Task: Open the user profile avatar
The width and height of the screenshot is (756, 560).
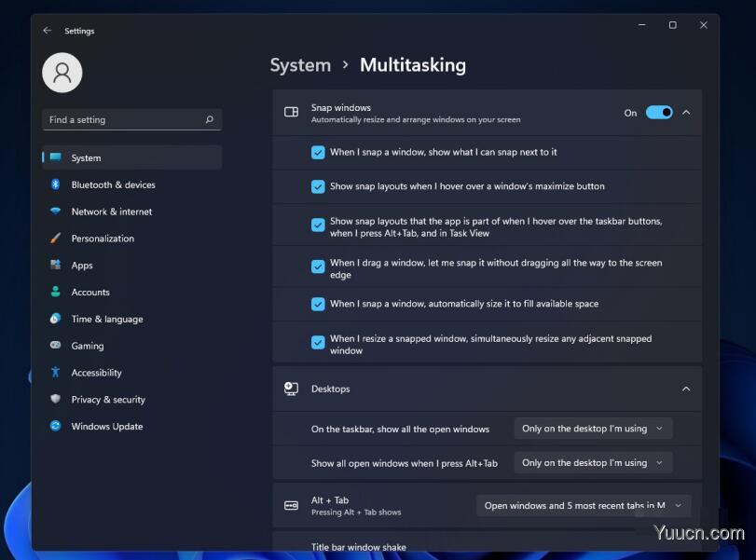Action: pyautogui.click(x=62, y=73)
